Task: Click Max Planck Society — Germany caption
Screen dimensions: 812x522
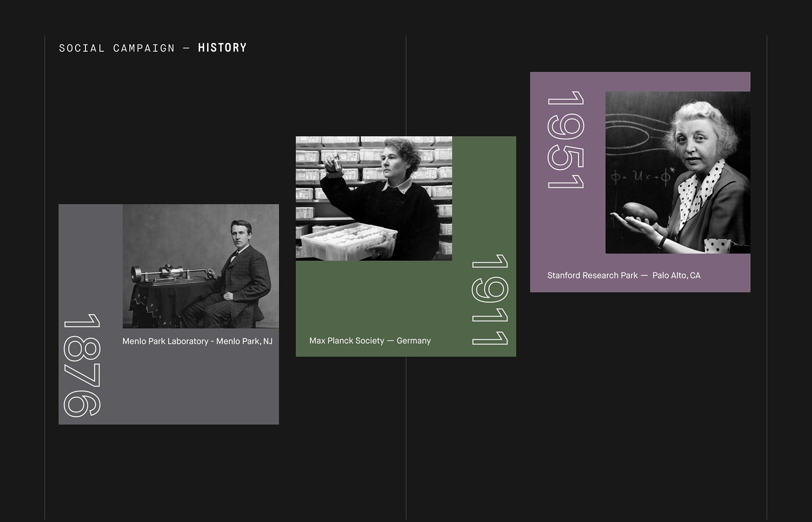Action: (x=370, y=341)
